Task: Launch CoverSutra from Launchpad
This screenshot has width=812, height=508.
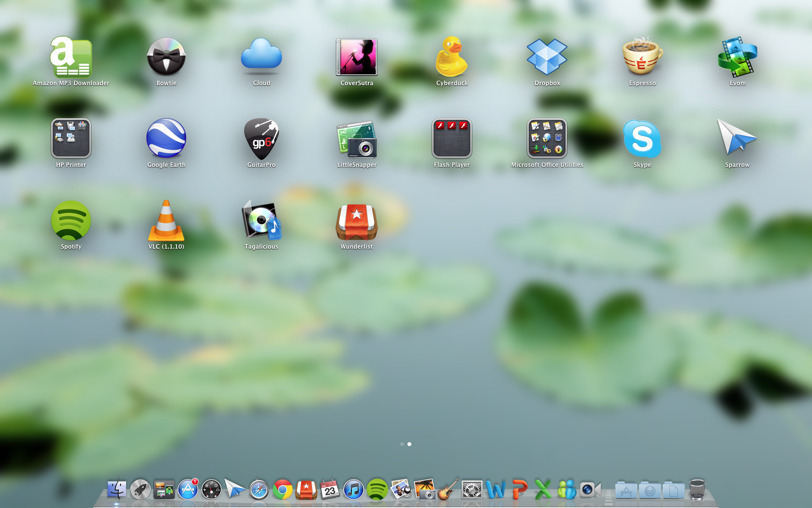Action: (x=357, y=57)
